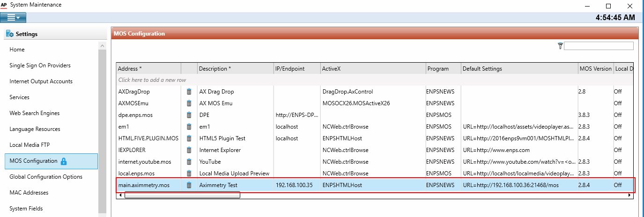The width and height of the screenshot is (644, 217).
Task: Click trash icon for dpe.enps.mos row
Action: tap(189, 115)
